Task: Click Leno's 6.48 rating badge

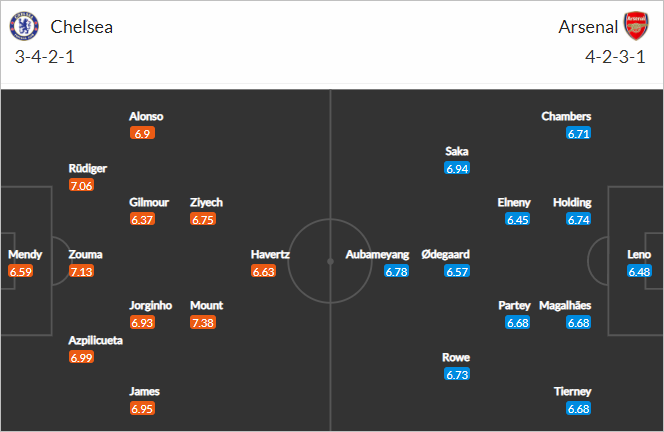Action: [639, 271]
